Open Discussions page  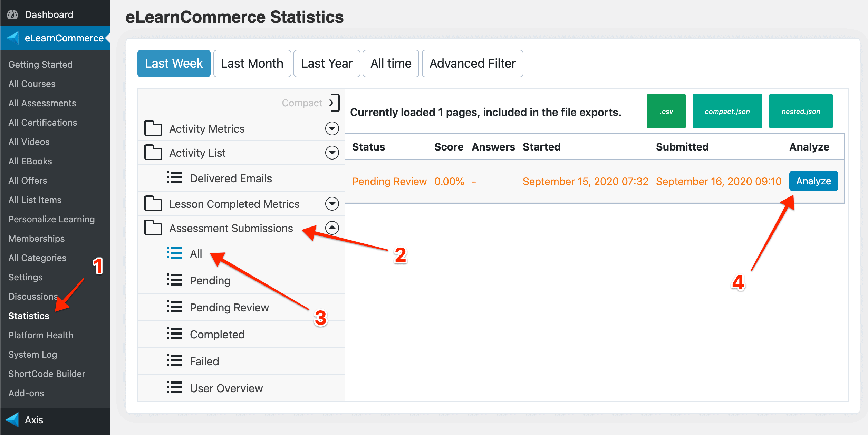click(33, 297)
